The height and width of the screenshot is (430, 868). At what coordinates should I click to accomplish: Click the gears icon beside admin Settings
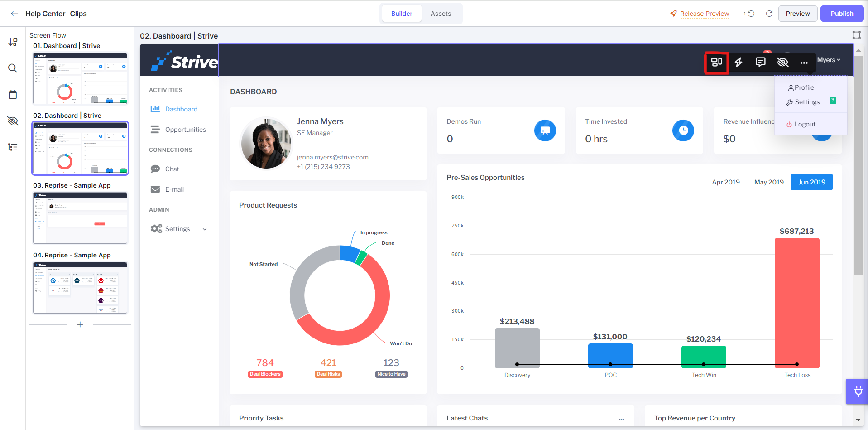(156, 229)
